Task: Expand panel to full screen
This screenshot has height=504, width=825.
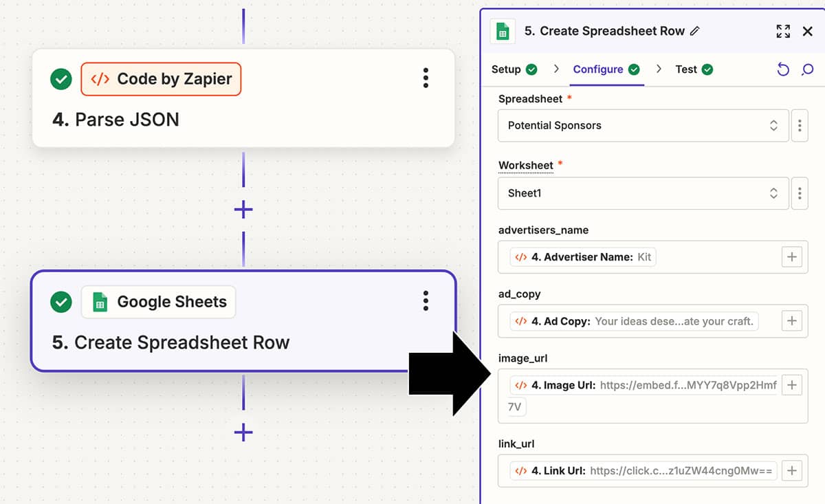Action: [783, 31]
